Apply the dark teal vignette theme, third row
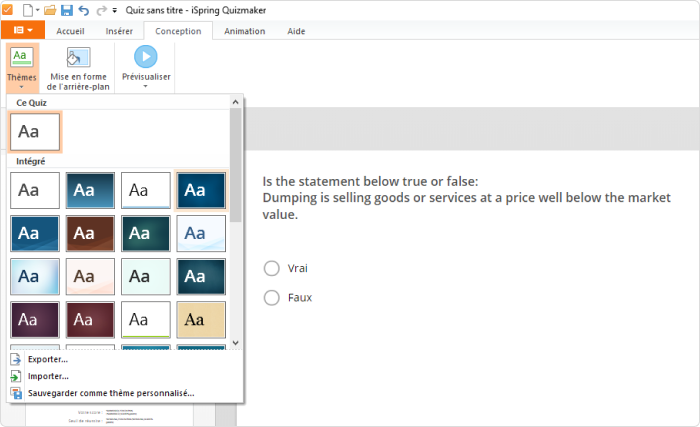 click(201, 276)
